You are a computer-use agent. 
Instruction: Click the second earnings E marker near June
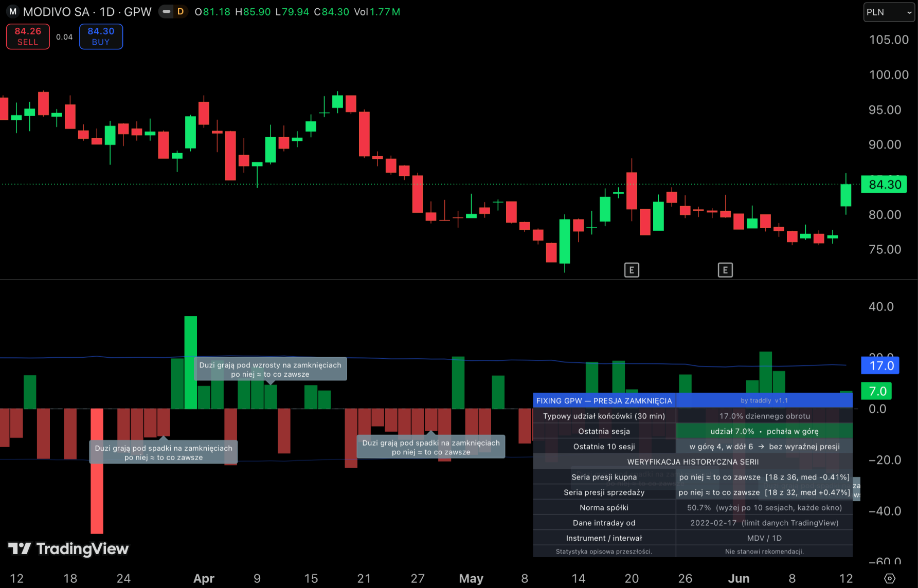pos(725,270)
